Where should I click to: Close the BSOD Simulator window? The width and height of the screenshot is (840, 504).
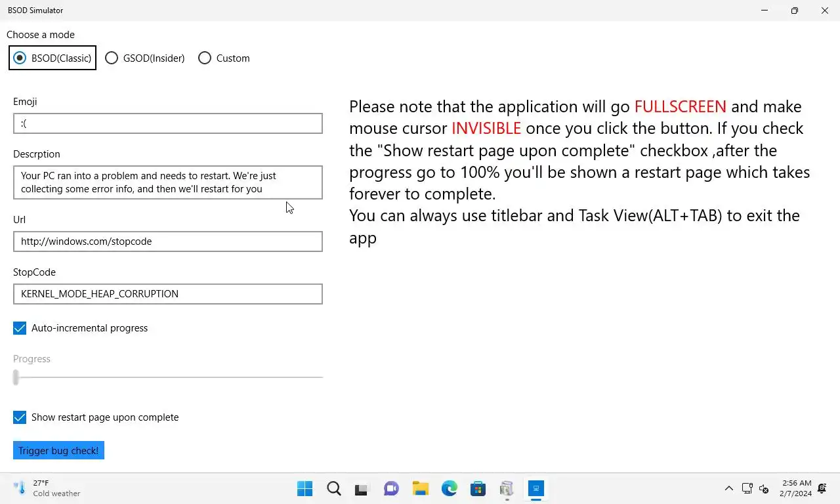(825, 10)
